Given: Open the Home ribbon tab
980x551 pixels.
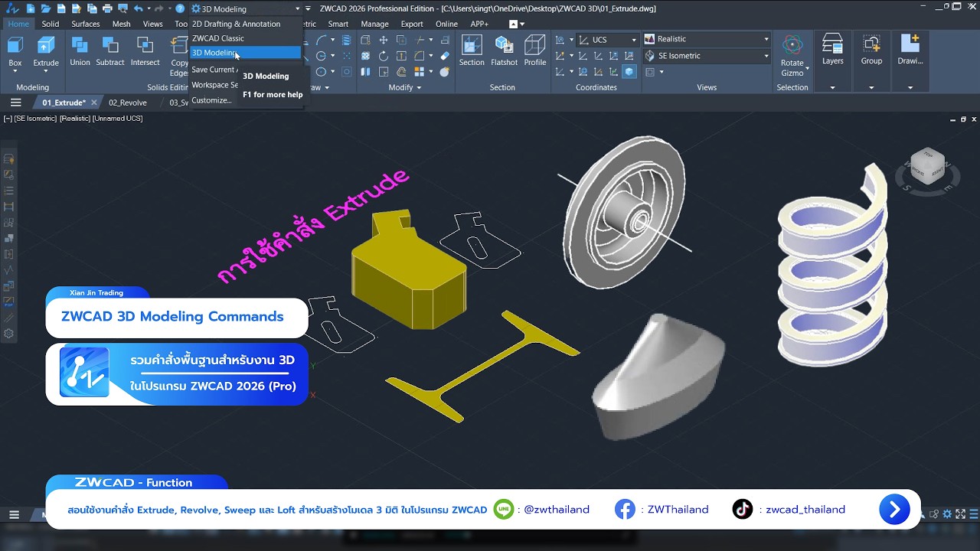Looking at the screenshot, I should [x=18, y=24].
